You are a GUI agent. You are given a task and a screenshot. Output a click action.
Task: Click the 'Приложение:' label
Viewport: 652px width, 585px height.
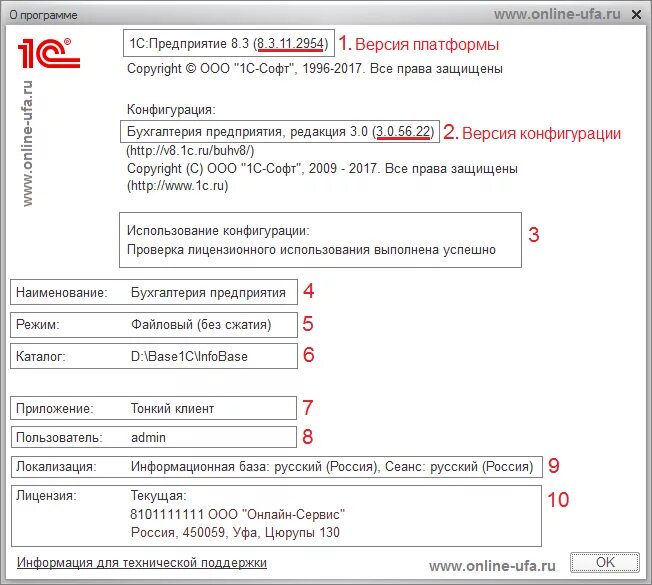(54, 408)
